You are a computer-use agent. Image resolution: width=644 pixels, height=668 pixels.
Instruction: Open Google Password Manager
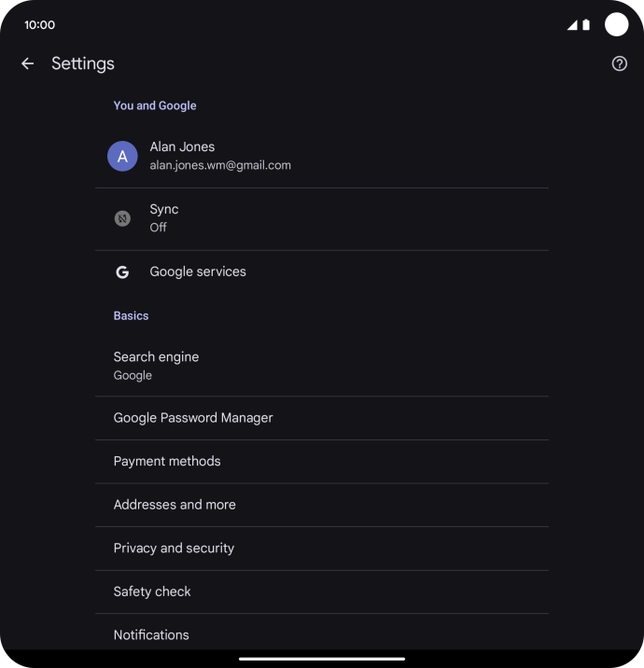(322, 418)
